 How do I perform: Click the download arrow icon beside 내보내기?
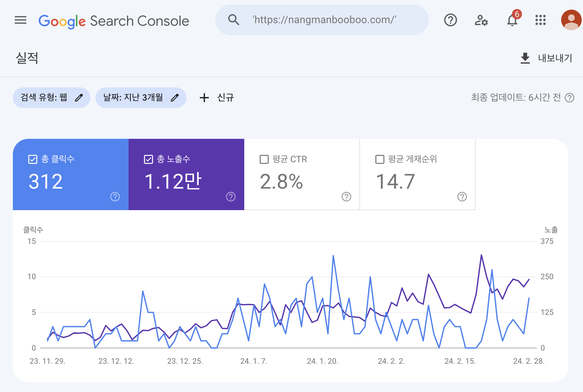tap(525, 58)
